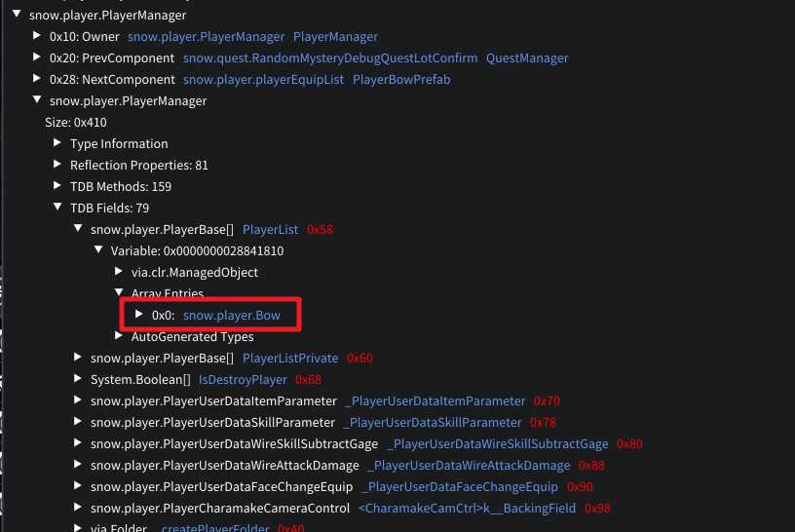Expand the 0x10: Owner entry

38,36
